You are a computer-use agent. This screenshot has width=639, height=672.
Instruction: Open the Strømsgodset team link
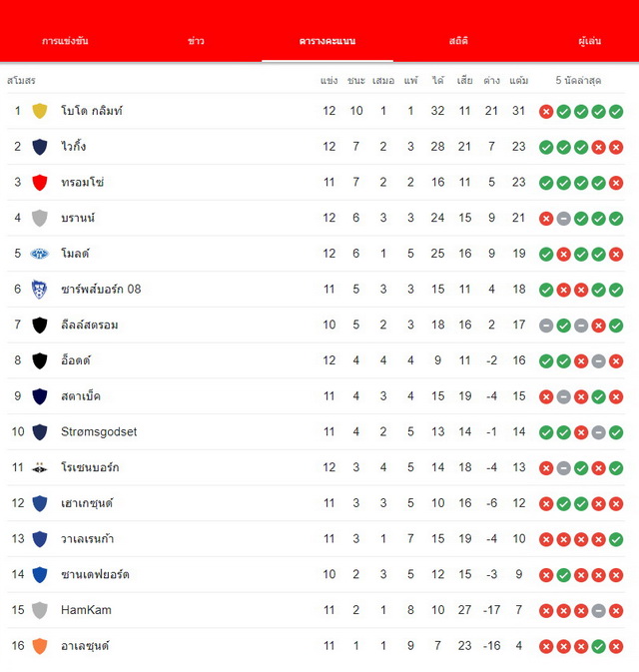click(x=99, y=431)
